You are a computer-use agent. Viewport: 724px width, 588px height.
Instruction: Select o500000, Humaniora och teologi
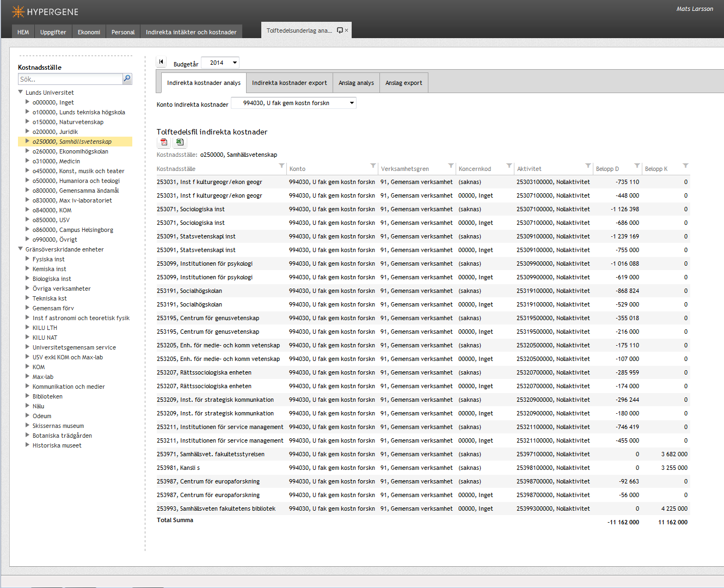pyautogui.click(x=76, y=181)
